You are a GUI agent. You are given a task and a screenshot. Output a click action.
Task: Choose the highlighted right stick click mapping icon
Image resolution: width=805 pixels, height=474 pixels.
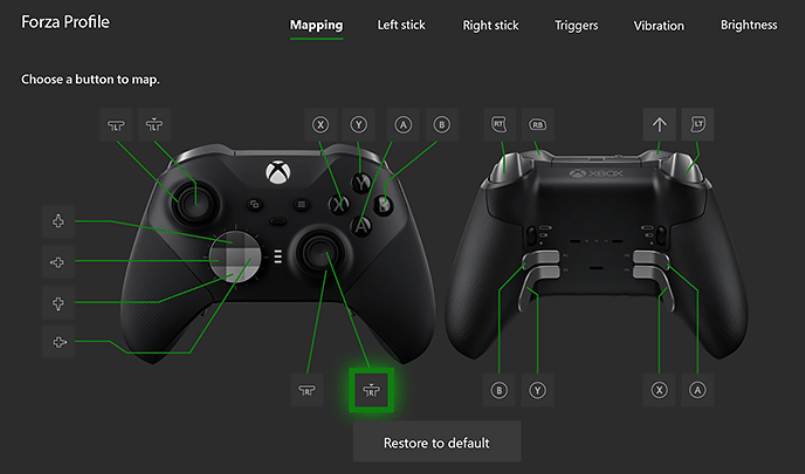pos(371,390)
